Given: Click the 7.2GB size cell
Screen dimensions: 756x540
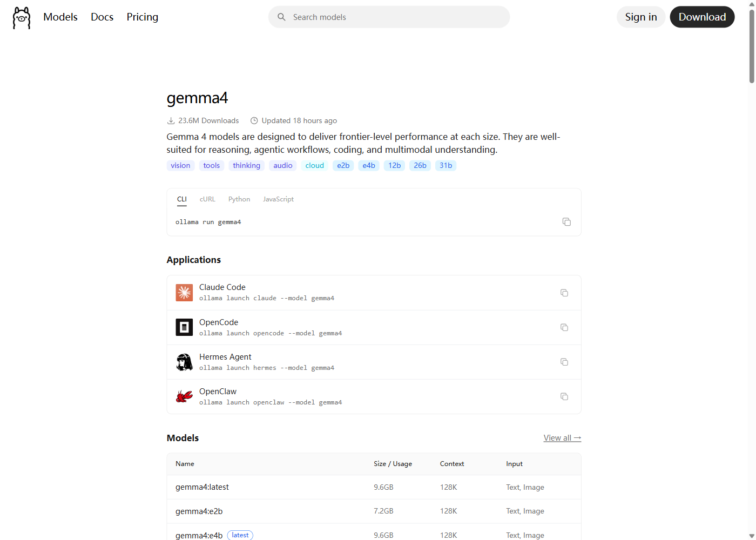Looking at the screenshot, I should tap(383, 511).
